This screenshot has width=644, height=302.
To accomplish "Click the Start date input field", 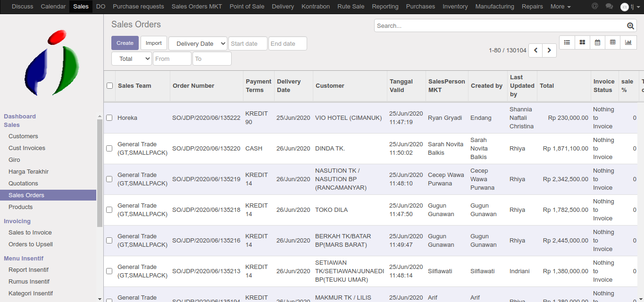I will click(x=248, y=44).
